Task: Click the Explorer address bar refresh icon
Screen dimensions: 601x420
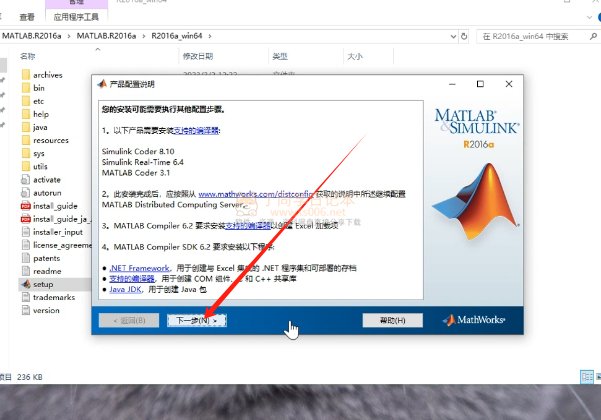Action: click(464, 36)
